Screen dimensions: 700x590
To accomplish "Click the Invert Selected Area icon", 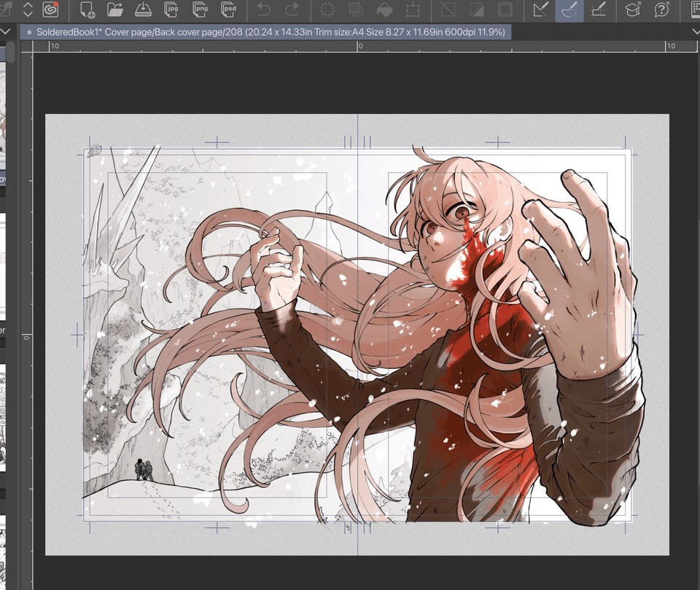I will pyautogui.click(x=477, y=9).
